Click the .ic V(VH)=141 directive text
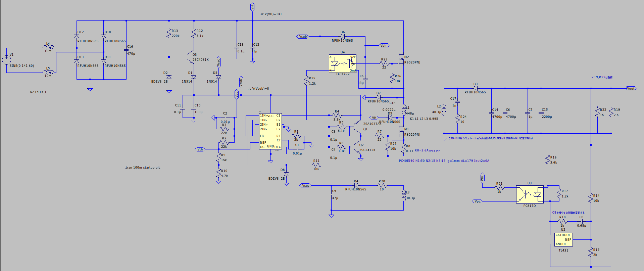644x271 pixels. [x=271, y=14]
